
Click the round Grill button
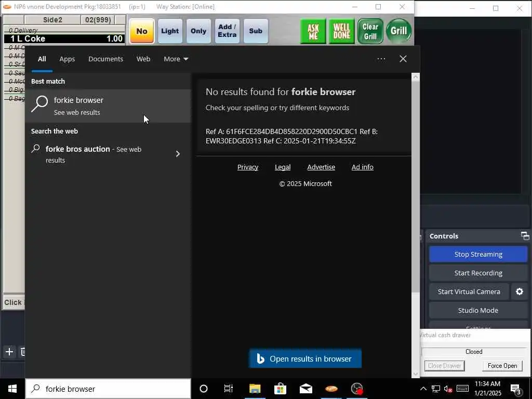point(398,31)
